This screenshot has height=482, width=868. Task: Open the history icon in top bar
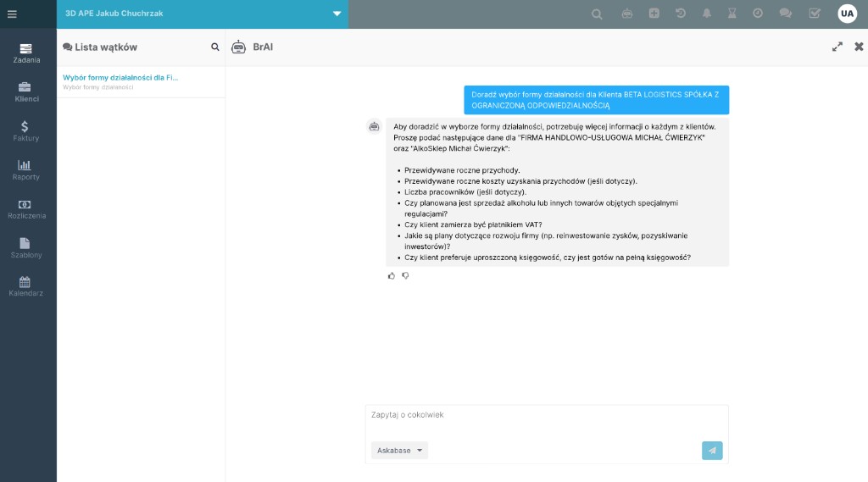(681, 14)
